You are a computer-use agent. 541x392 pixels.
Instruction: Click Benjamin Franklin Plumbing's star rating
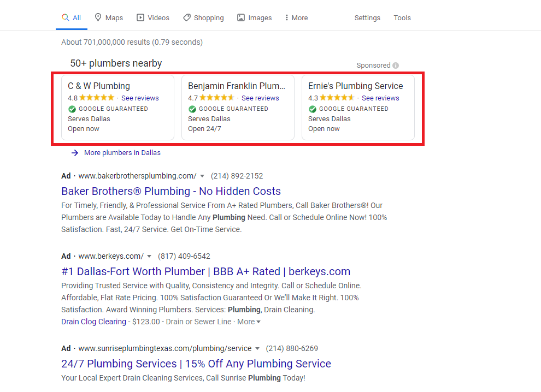point(217,98)
